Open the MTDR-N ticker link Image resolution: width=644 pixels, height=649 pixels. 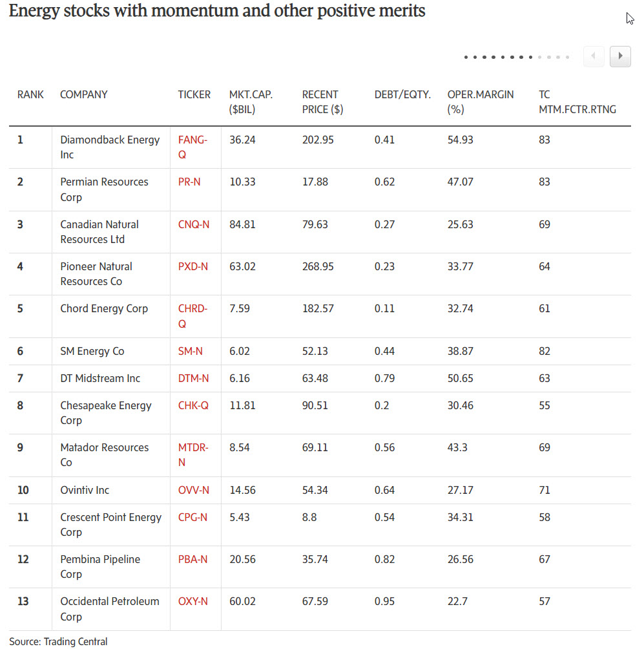click(193, 454)
